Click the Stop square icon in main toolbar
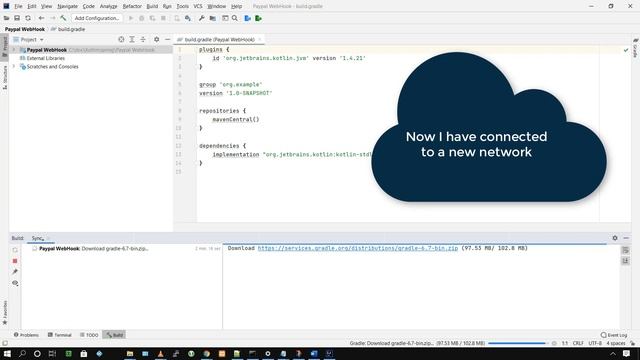This screenshot has height=360, width=640. click(163, 18)
